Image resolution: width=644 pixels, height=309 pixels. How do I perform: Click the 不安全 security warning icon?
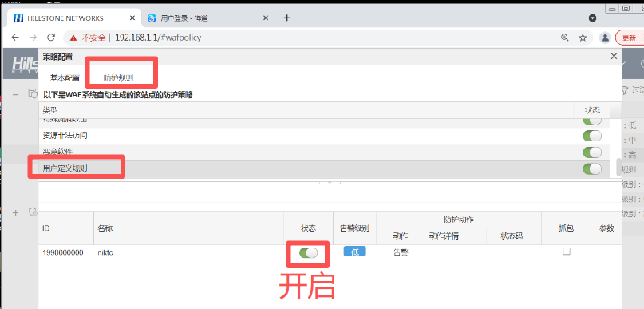point(73,38)
